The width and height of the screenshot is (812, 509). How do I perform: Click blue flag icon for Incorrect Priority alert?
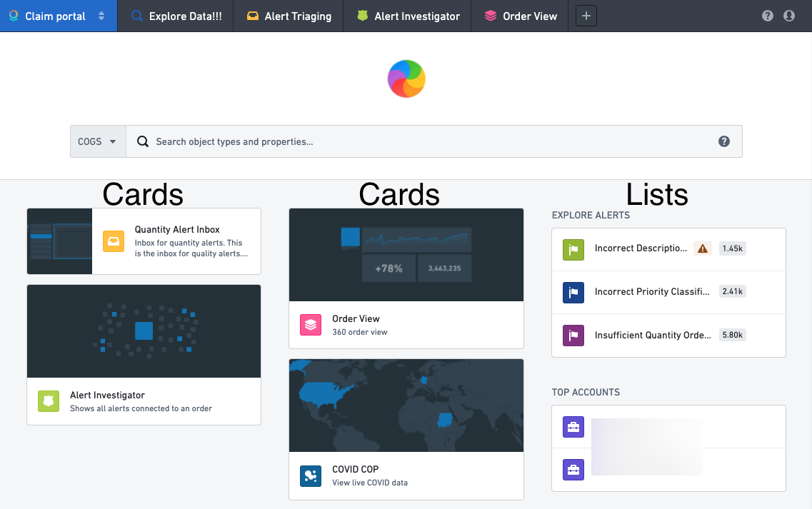[573, 293]
